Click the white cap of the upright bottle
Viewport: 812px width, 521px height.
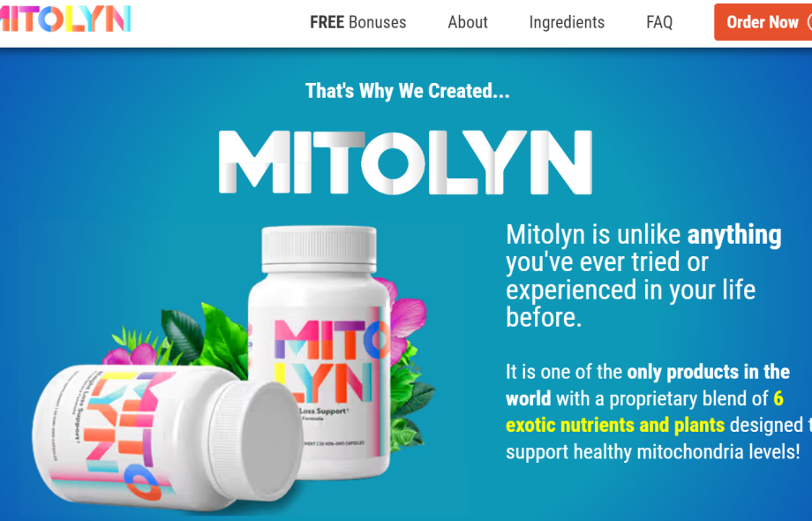click(319, 249)
